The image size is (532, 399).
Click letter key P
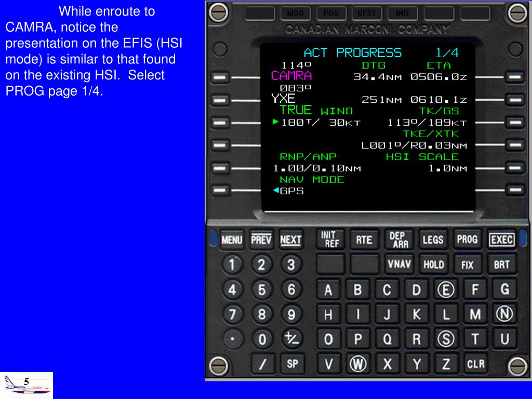[x=357, y=339]
